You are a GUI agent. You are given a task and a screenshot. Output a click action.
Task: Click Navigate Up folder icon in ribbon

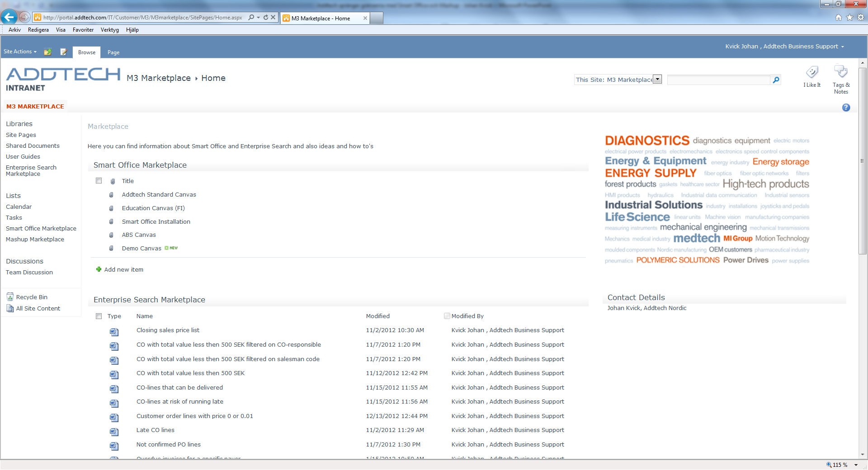47,52
